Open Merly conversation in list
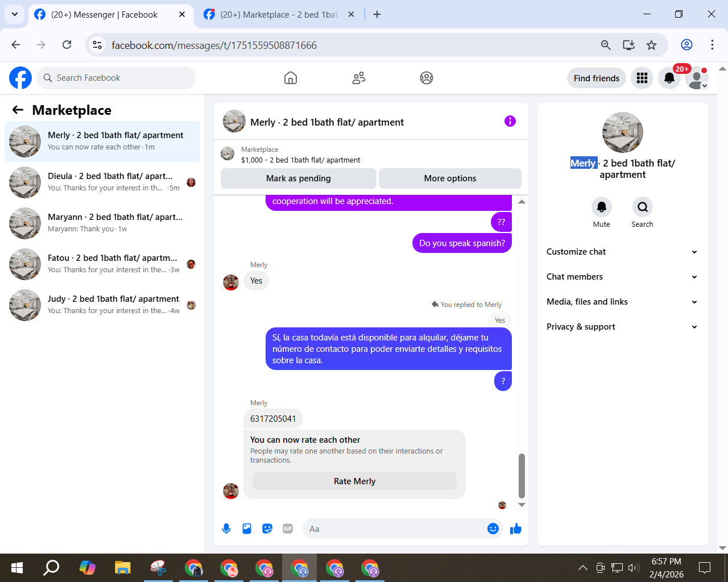The height and width of the screenshot is (582, 728). coord(102,141)
